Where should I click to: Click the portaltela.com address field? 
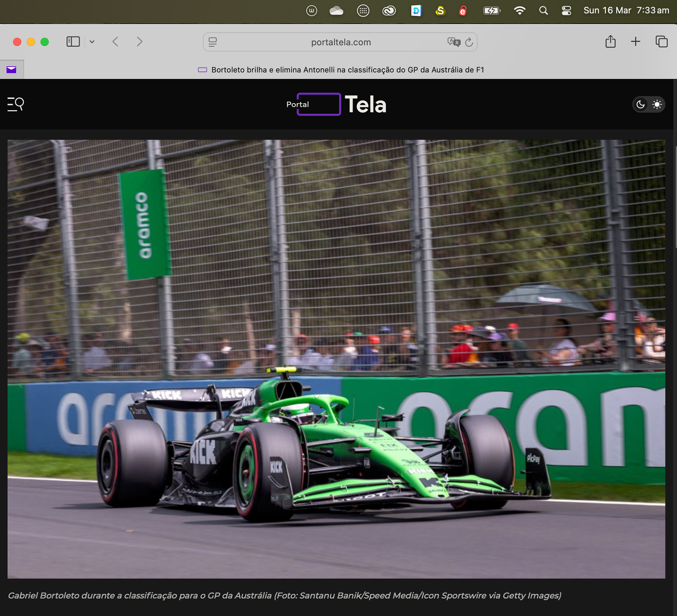340,42
